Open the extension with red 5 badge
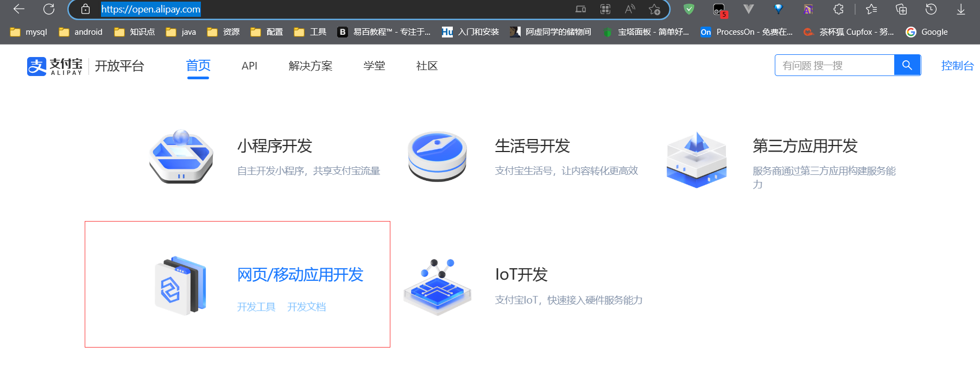This screenshot has height=391, width=980. click(719, 10)
